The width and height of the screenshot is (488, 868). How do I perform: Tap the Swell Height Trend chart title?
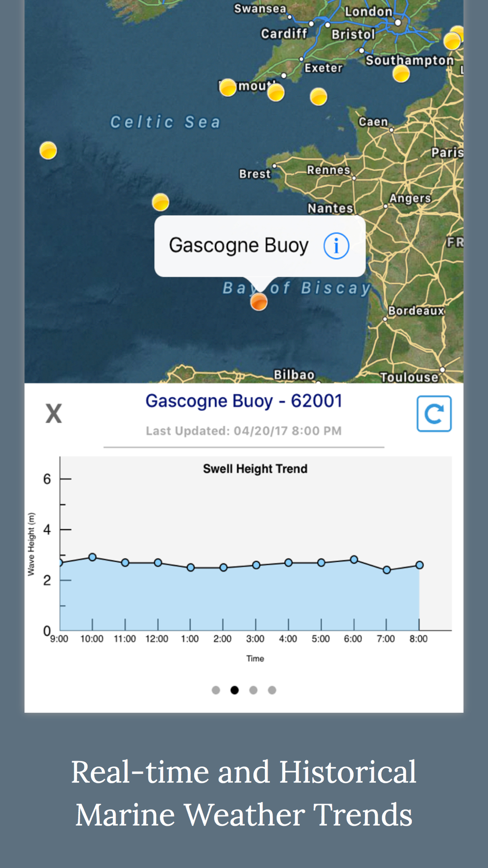tap(255, 469)
